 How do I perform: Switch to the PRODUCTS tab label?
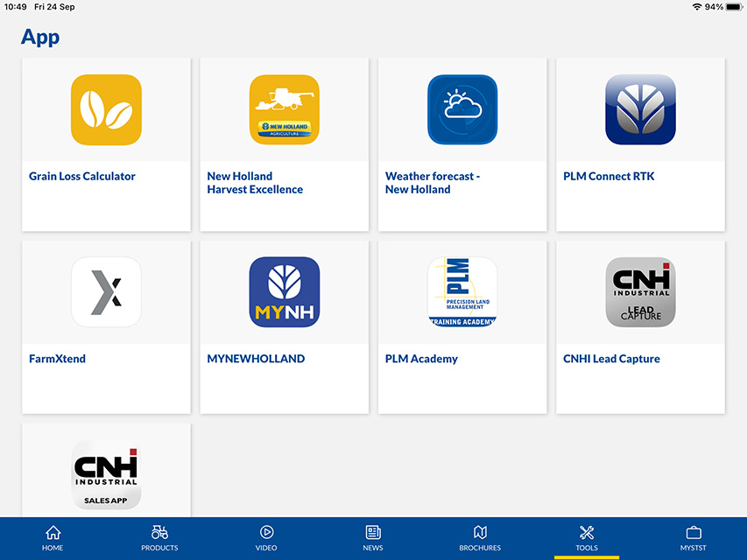[159, 548]
